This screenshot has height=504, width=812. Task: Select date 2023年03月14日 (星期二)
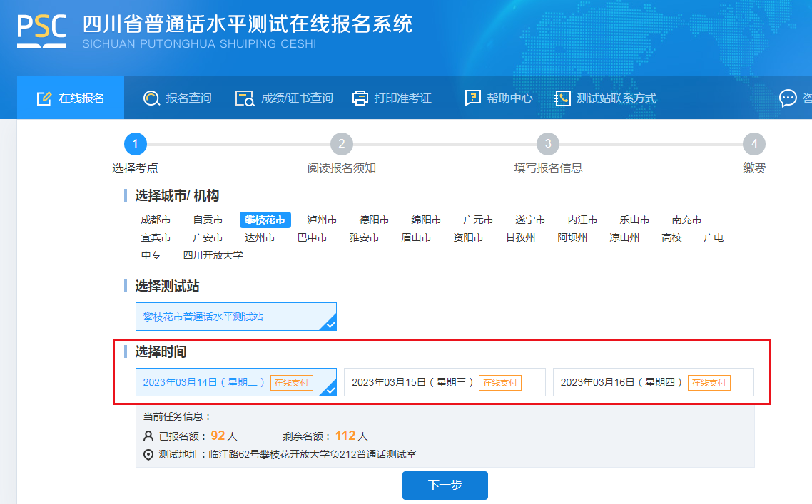[x=235, y=382]
